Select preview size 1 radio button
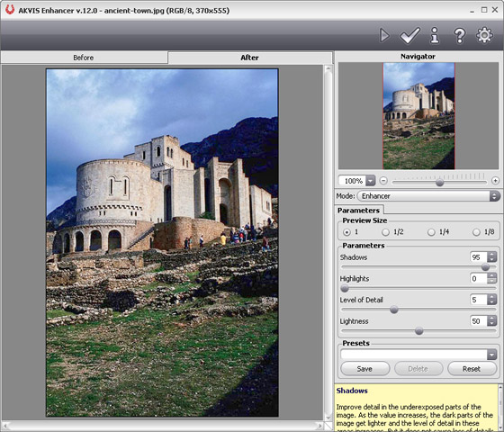The image size is (504, 432). [x=346, y=232]
